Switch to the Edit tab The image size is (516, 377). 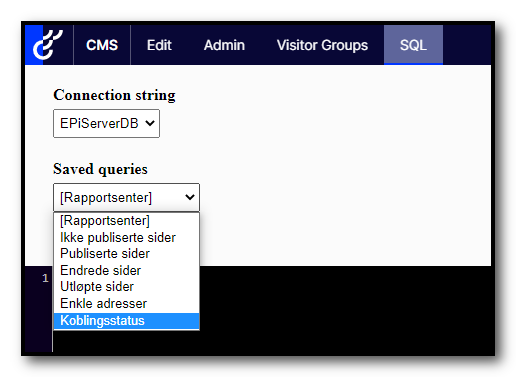point(159,45)
